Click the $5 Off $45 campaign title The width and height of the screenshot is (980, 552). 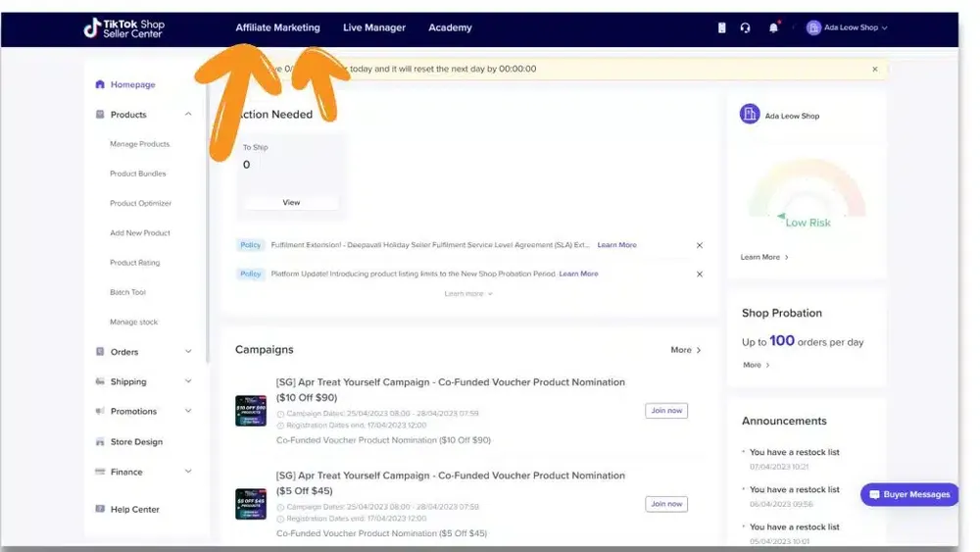(451, 483)
